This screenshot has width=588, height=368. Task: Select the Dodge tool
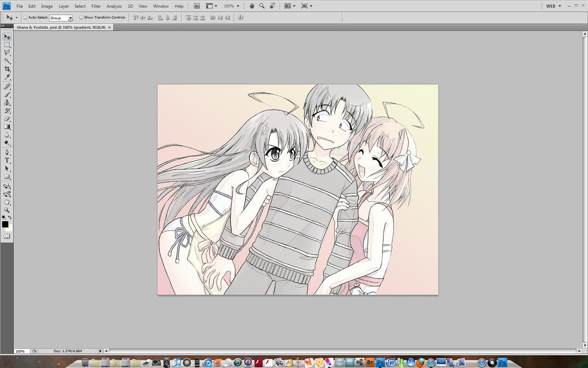(7, 143)
